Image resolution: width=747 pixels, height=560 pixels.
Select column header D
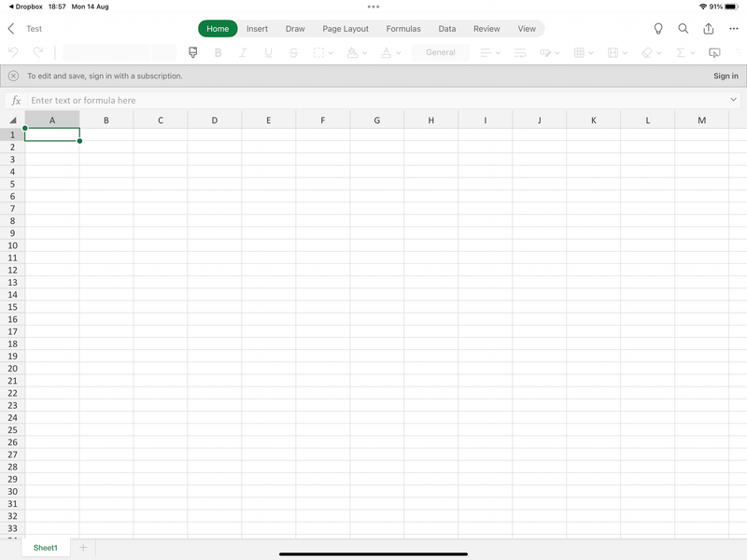tap(215, 120)
